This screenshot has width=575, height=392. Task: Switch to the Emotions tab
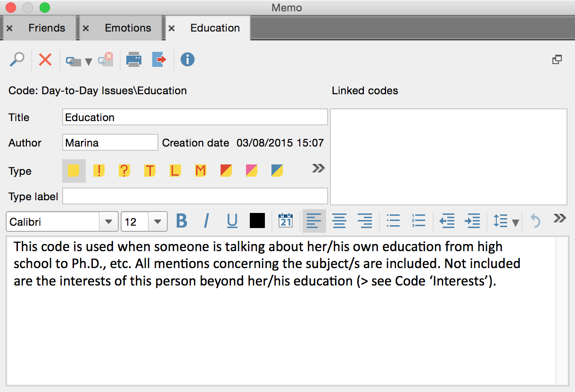[x=128, y=28]
